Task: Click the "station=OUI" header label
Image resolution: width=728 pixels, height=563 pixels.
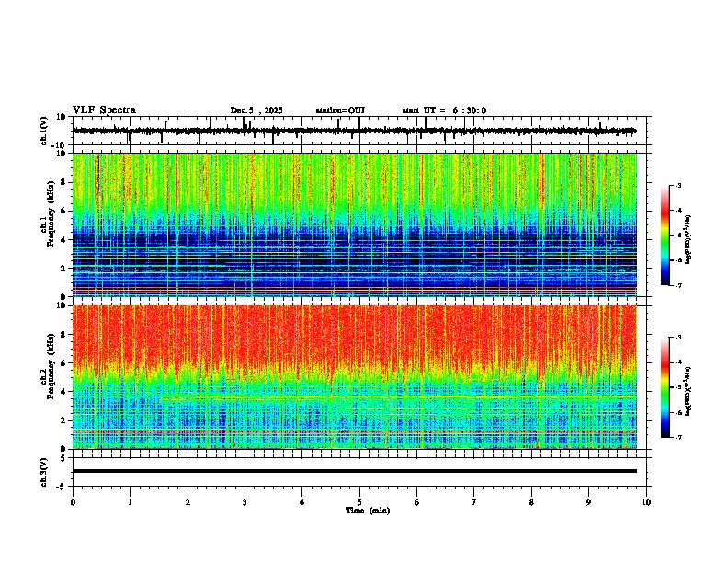Action: 340,110
